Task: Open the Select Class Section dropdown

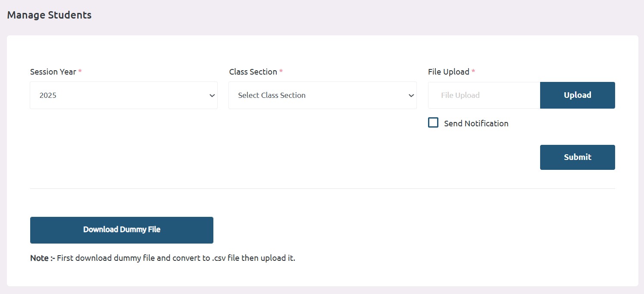Action: (x=322, y=95)
